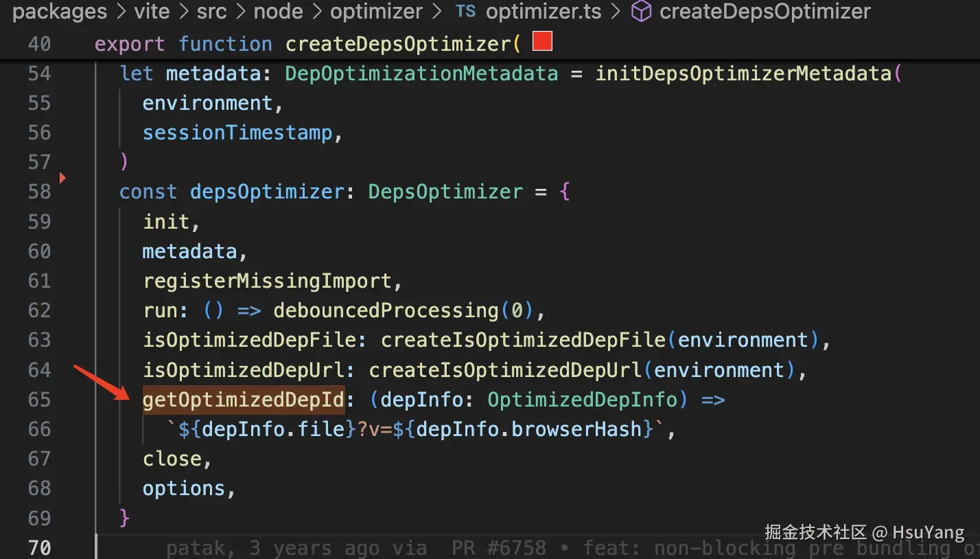Click the createDepsOptimizer function name on line 40
The image size is (980, 559).
point(399,44)
